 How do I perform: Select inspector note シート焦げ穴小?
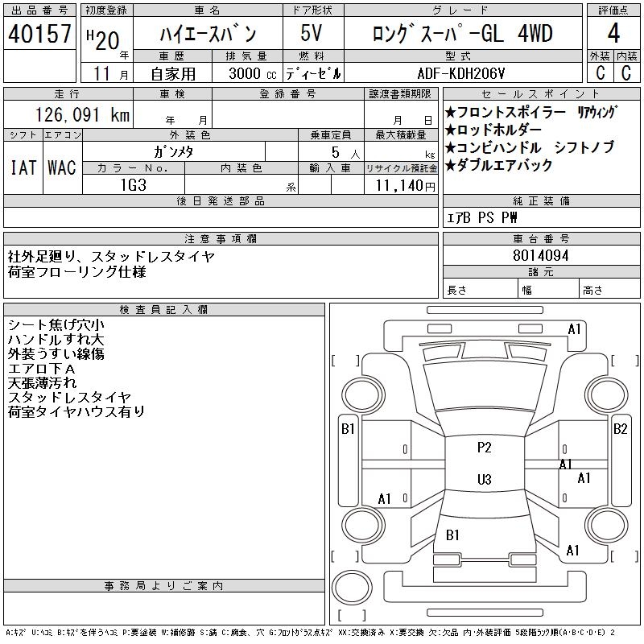coord(56,325)
